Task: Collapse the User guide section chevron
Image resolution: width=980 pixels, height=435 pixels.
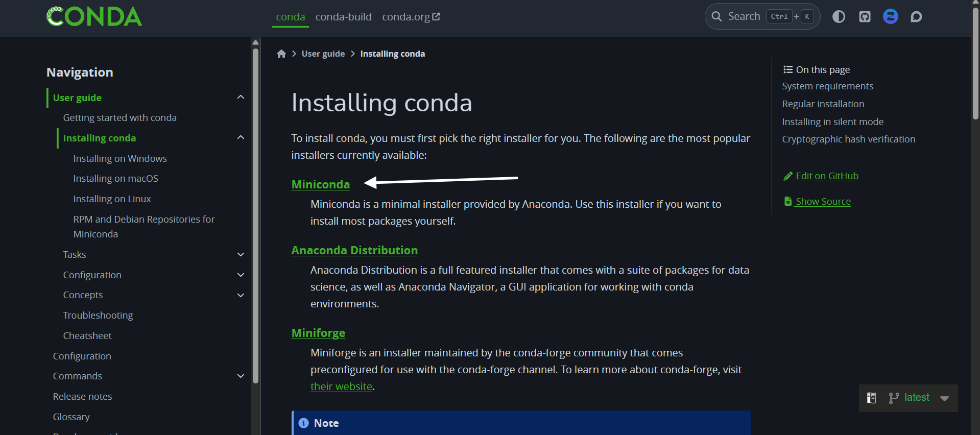Action: (241, 98)
